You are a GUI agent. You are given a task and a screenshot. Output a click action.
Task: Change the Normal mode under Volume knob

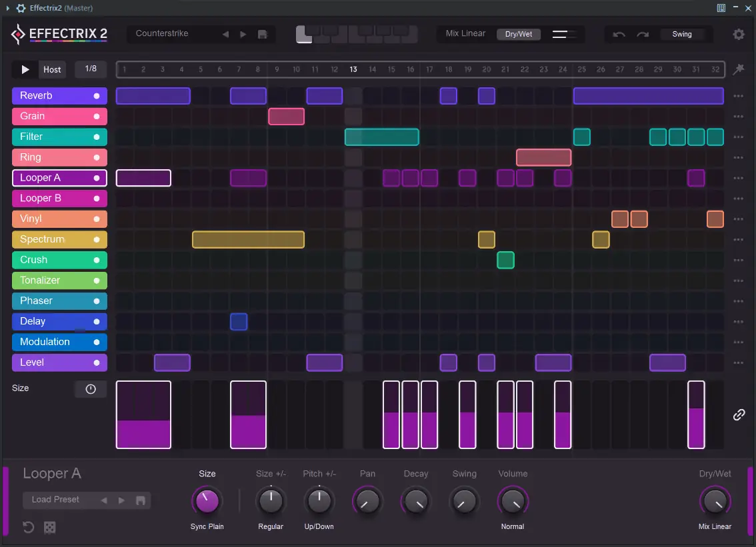pyautogui.click(x=513, y=527)
